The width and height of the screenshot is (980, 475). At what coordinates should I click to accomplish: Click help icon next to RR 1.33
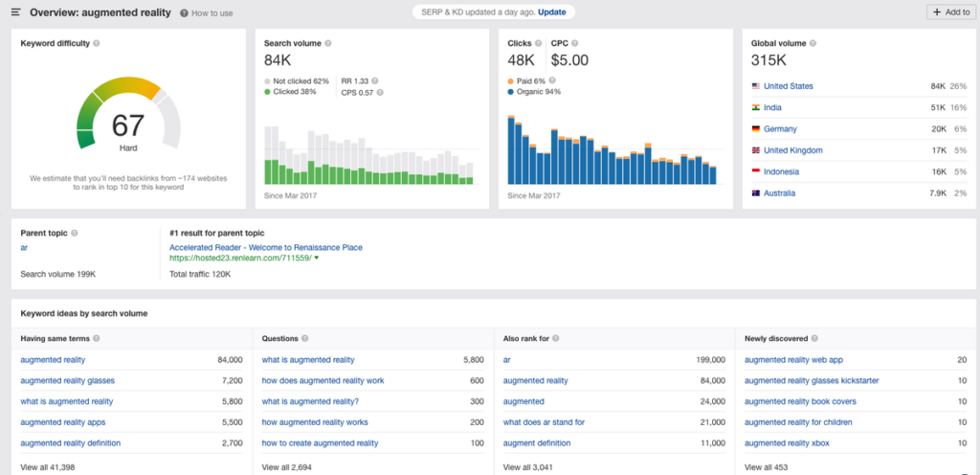pyautogui.click(x=375, y=81)
